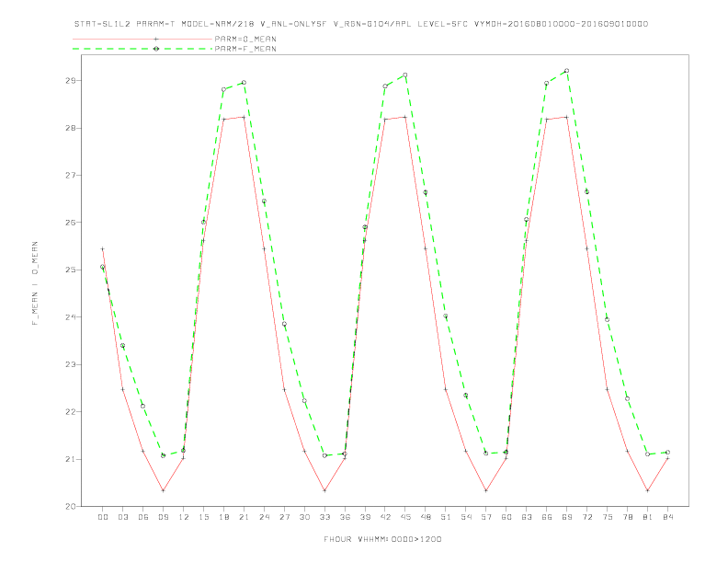728x563 pixels.
Task: Click x-axis forecast hour label 06
Action: click(x=143, y=517)
